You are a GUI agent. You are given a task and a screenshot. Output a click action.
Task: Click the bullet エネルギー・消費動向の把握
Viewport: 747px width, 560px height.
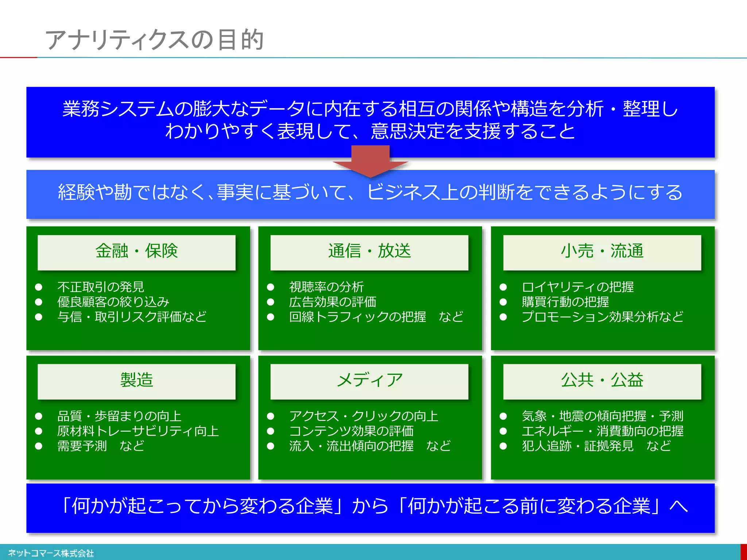coord(603,431)
